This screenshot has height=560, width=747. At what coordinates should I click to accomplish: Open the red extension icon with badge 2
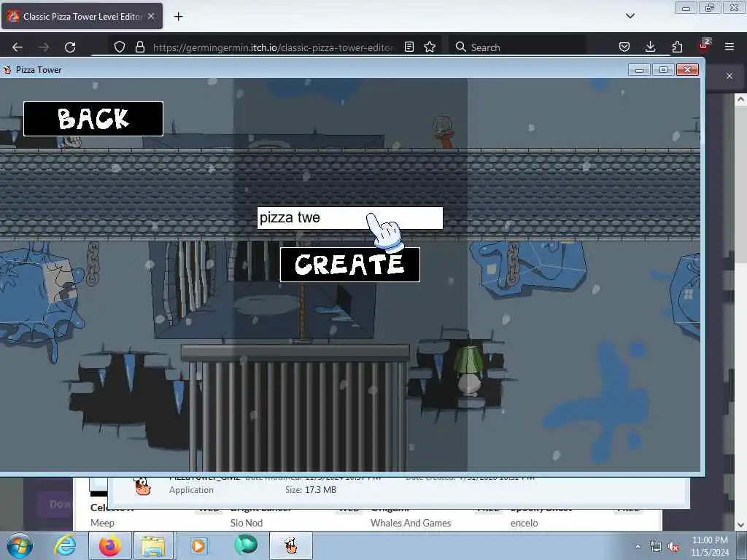pos(703,46)
